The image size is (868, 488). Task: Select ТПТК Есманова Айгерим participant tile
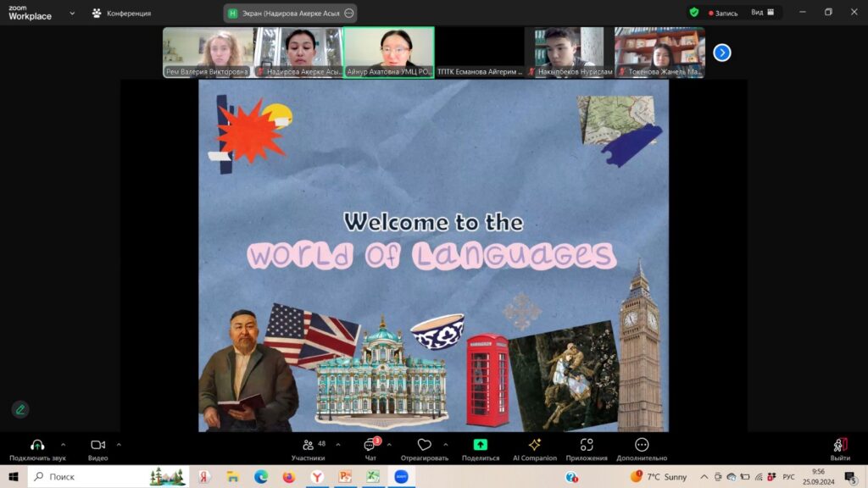point(480,53)
